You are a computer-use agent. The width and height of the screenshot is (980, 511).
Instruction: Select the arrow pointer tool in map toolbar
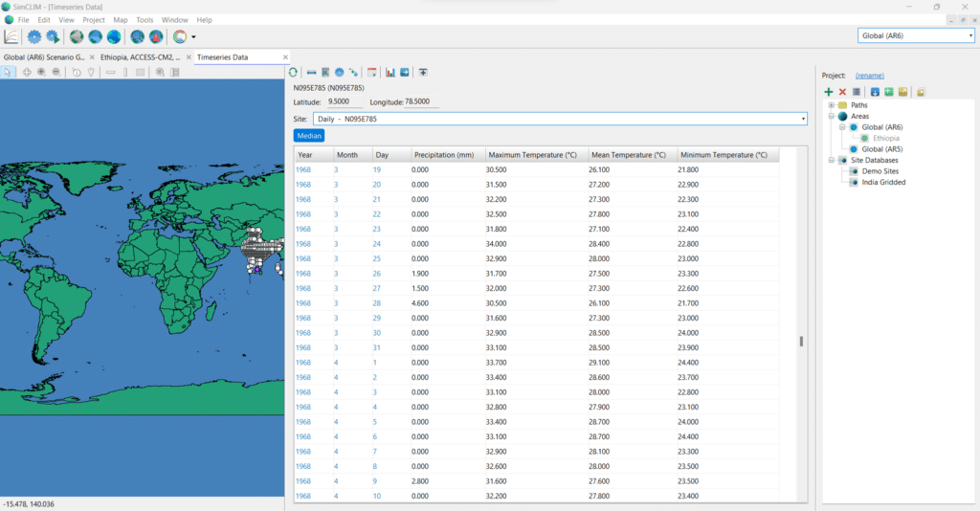click(9, 72)
